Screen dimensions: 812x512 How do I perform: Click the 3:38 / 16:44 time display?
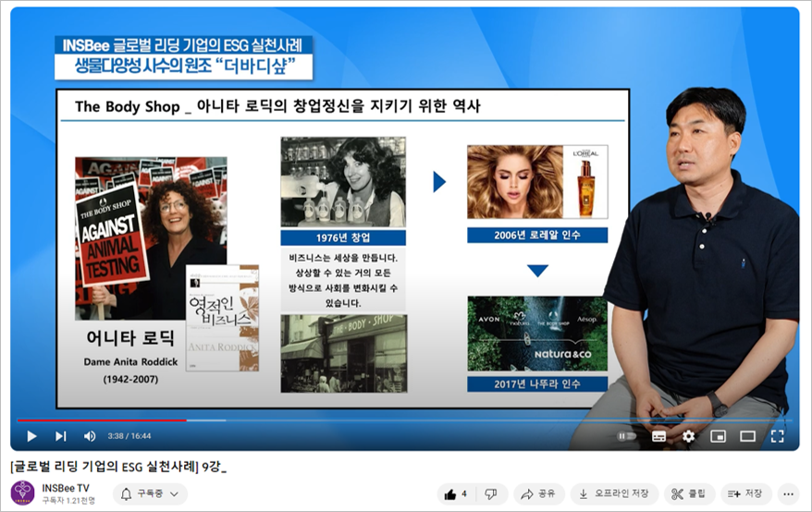pyautogui.click(x=129, y=436)
